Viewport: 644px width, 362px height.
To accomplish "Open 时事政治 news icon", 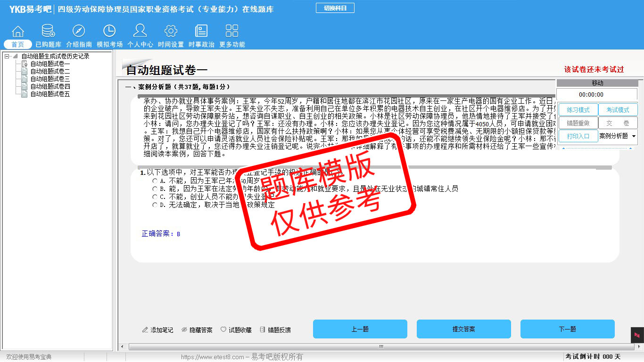I will (x=201, y=32).
